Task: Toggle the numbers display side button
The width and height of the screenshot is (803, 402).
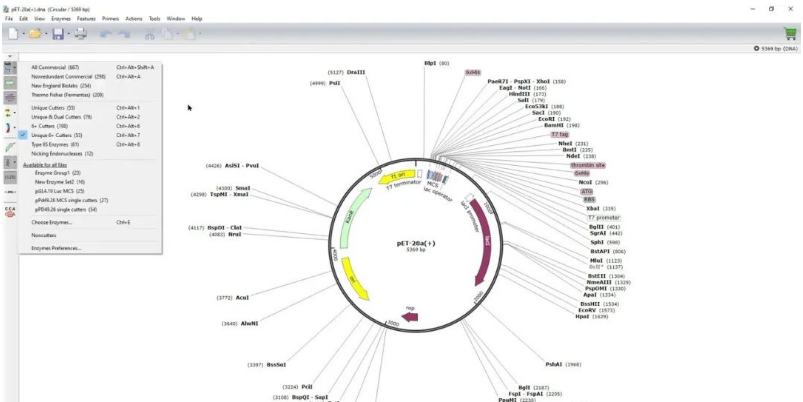Action: (x=10, y=177)
